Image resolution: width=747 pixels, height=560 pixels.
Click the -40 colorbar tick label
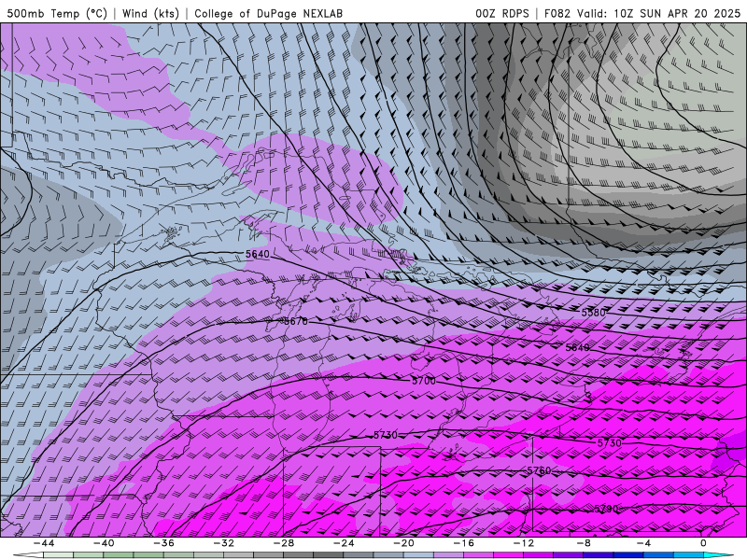tap(104, 543)
